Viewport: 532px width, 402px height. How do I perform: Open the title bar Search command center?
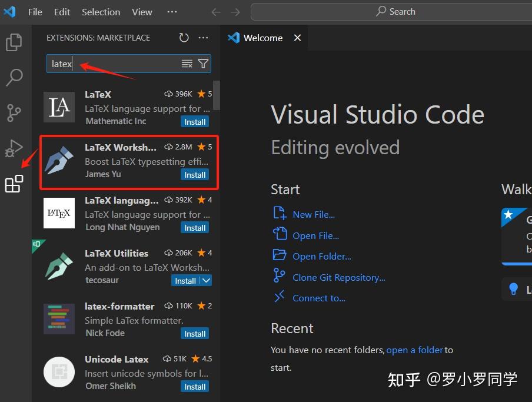[395, 12]
